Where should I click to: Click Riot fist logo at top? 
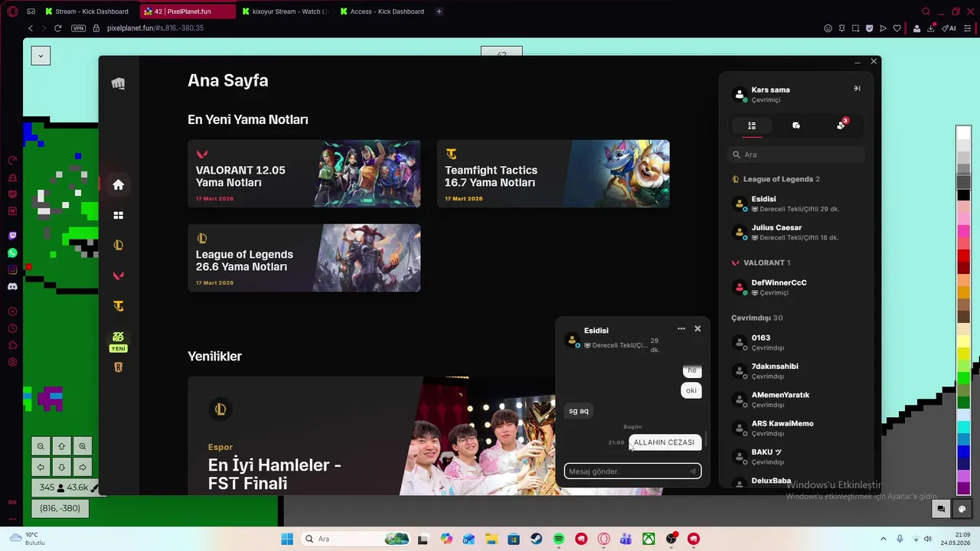tap(118, 83)
